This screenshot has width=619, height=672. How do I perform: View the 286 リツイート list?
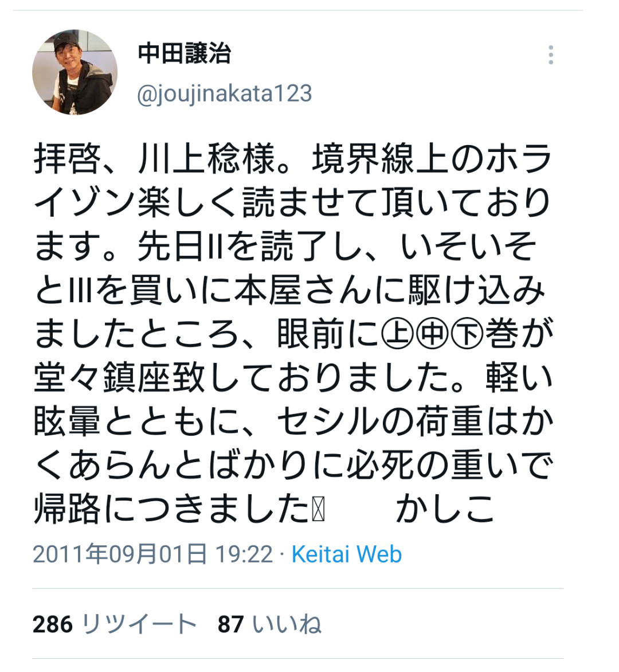click(x=115, y=624)
